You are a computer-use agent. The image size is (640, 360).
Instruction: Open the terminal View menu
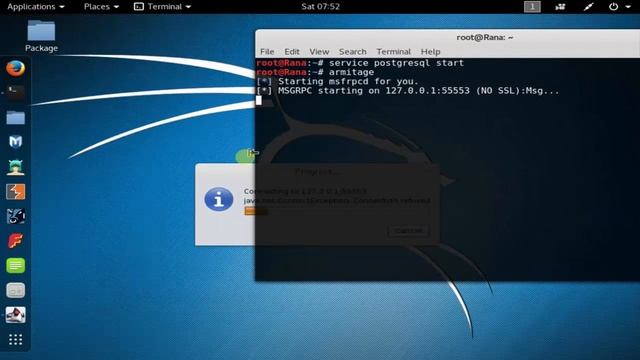tap(319, 51)
